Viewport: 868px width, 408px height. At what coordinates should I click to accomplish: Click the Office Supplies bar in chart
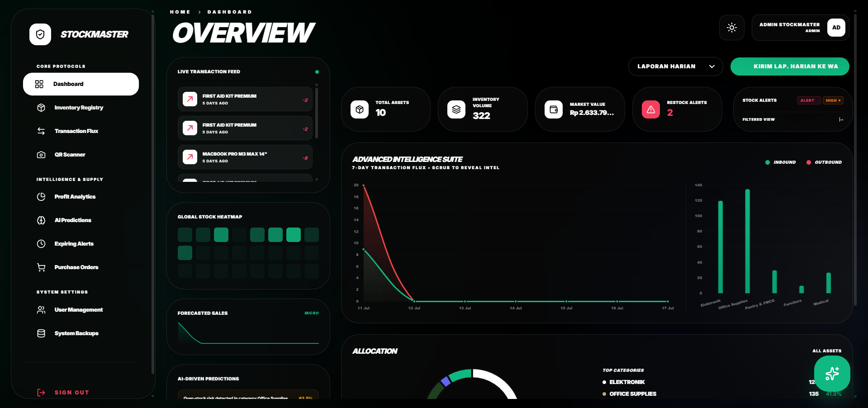747,241
